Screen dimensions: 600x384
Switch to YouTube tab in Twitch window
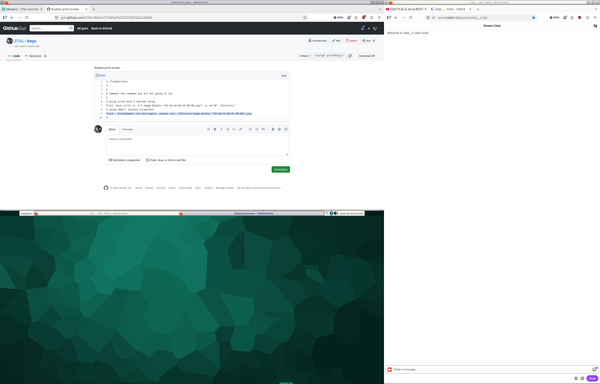tap(406, 9)
